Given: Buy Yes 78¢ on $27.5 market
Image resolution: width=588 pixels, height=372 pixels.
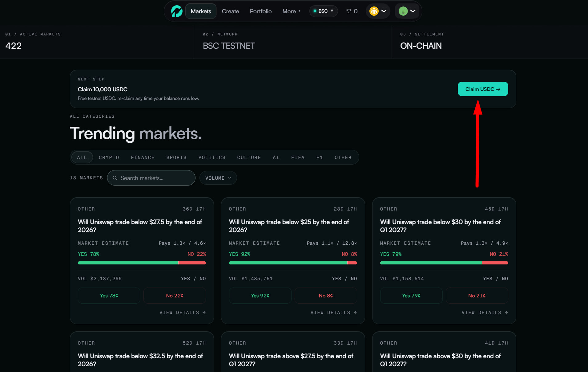Looking at the screenshot, I should [x=109, y=295].
